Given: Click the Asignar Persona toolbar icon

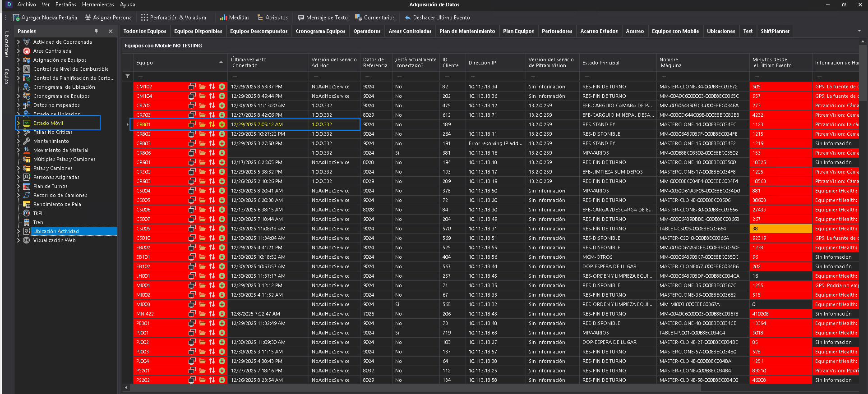Looking at the screenshot, I should point(88,18).
